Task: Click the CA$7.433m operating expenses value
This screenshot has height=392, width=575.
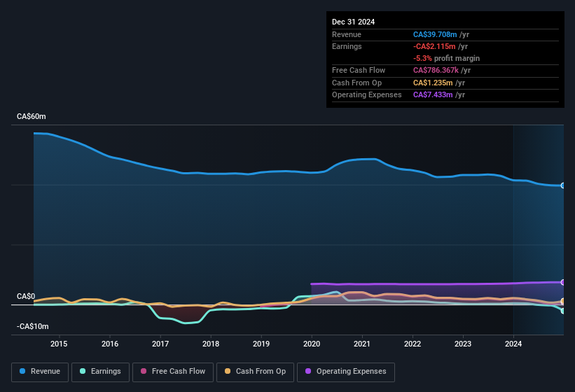Action: click(433, 94)
